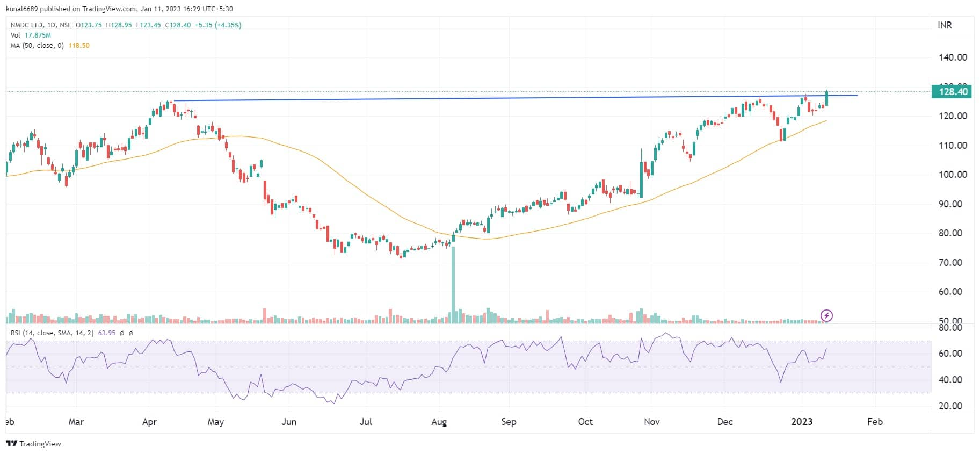Click the purple lightning event icon

tap(826, 315)
